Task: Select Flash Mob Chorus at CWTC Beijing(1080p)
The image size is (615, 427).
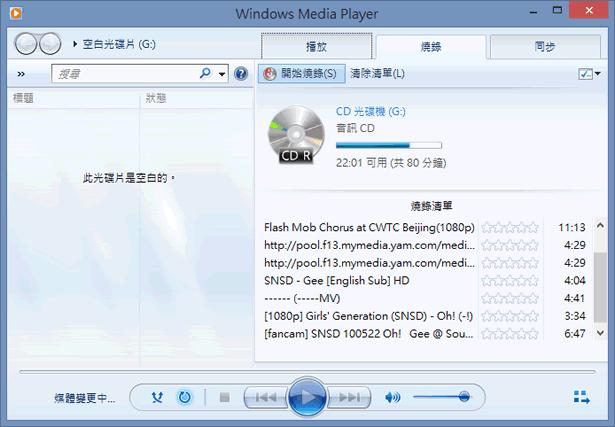Action: (369, 227)
